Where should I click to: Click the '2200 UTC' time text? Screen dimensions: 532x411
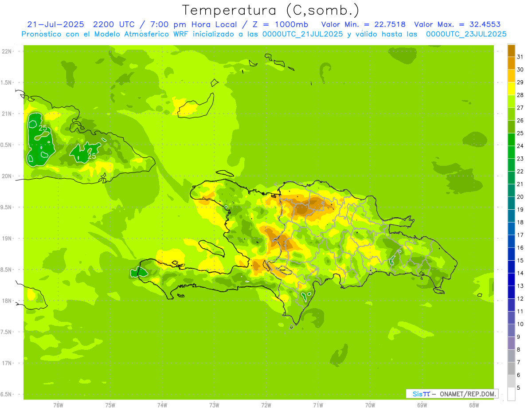[x=115, y=24]
